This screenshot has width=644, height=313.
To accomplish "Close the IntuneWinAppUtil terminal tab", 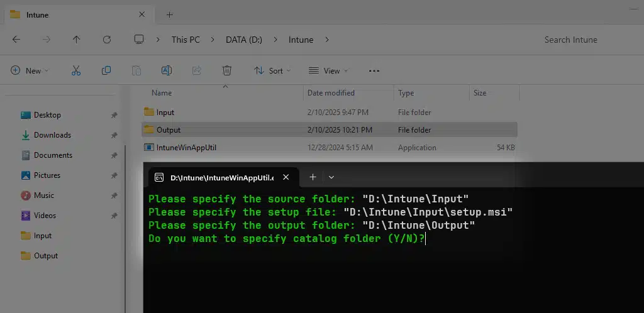I will click(x=286, y=177).
